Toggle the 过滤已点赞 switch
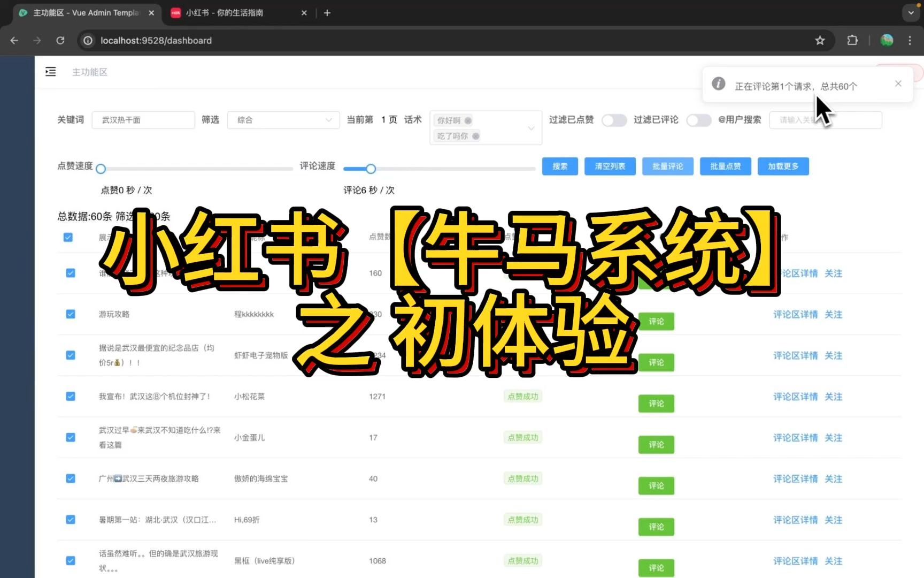The width and height of the screenshot is (924, 578). pos(614,120)
